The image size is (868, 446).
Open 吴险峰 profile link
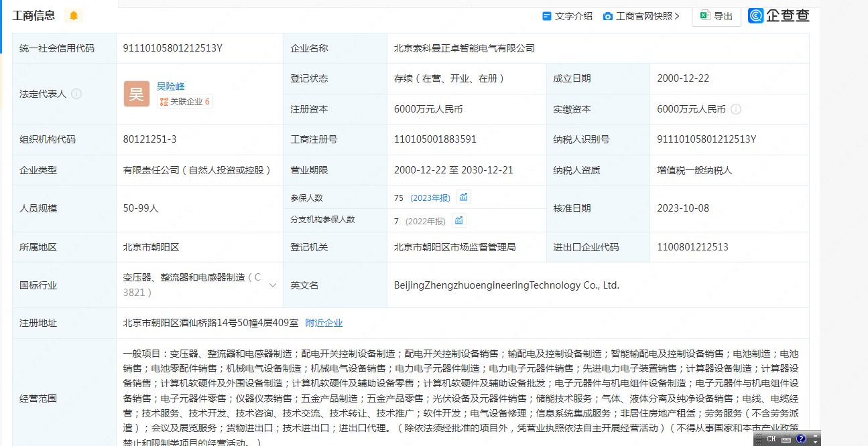point(170,86)
